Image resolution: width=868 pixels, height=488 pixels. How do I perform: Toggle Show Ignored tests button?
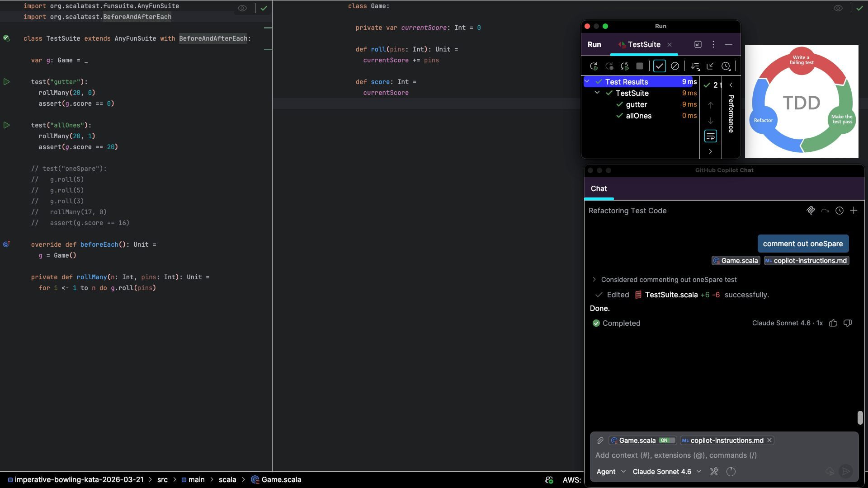[x=675, y=66]
